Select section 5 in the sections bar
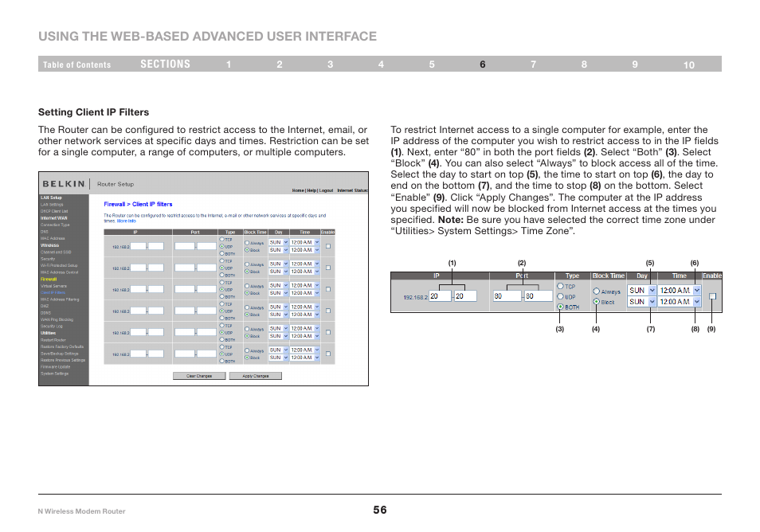 click(x=432, y=65)
